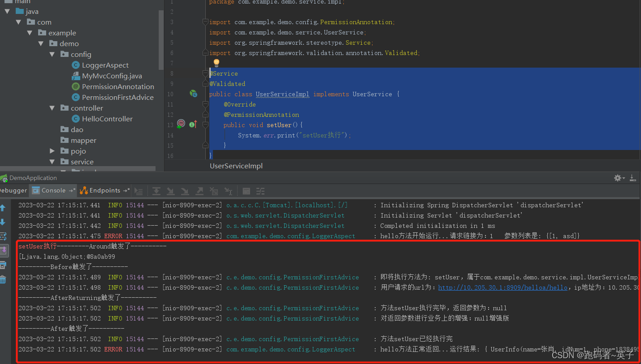
Task: Open the Evaluate Expression calculator icon
Action: coord(246,191)
